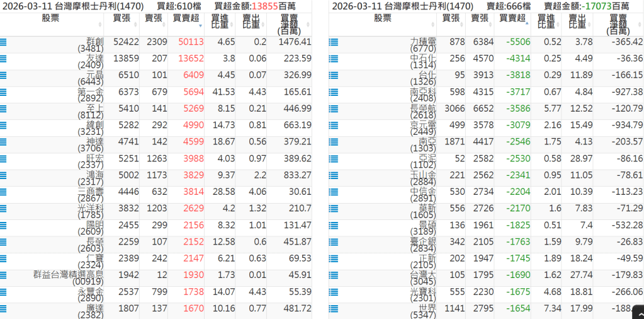Sort buy-side table by 買賣淨額(百萬) header
Image resolution: width=644 pixels, height=319 pixels.
click(x=289, y=24)
